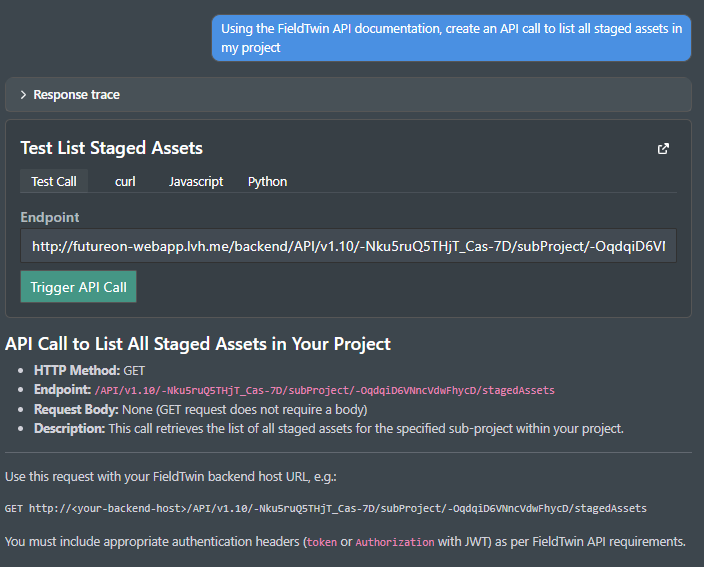The width and height of the screenshot is (704, 567).
Task: Click the GET http://<your-backend-host> code line
Action: coord(326,508)
